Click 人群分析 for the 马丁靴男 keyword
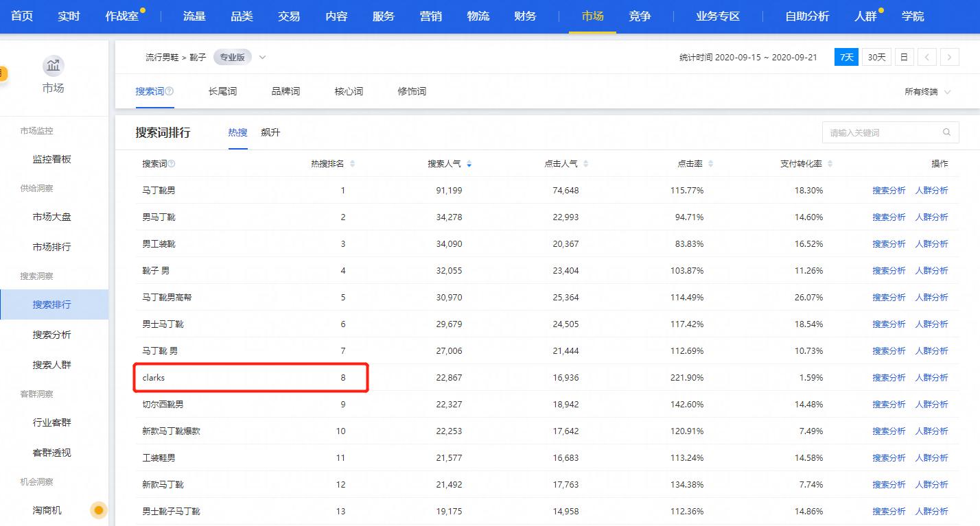Image resolution: width=980 pixels, height=526 pixels. tap(931, 190)
